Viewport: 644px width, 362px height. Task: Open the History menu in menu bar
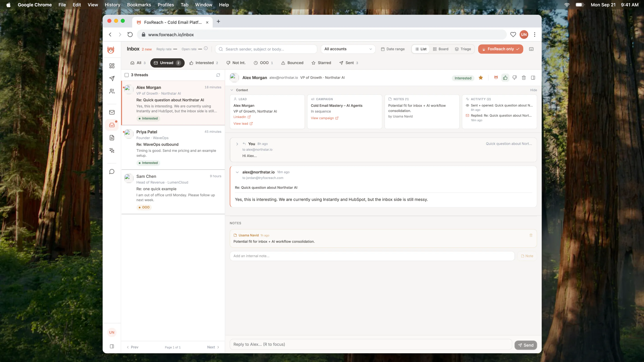point(112,5)
